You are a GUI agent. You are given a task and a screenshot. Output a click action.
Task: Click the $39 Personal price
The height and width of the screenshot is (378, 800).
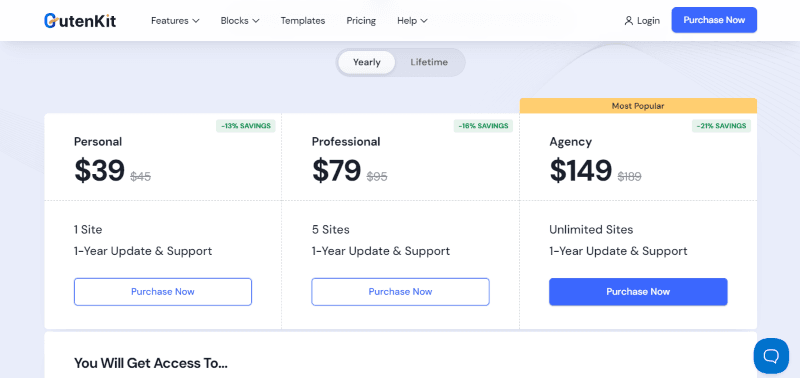[99, 170]
